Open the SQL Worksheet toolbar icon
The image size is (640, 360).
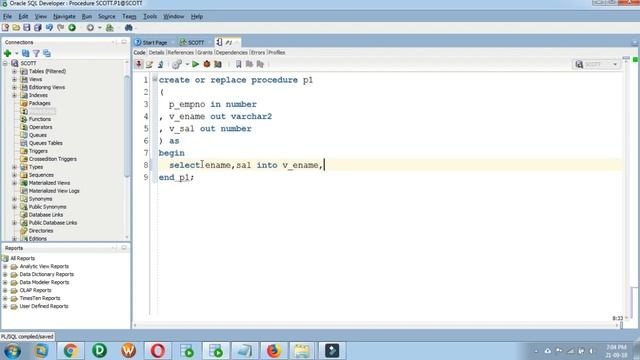coord(110,28)
